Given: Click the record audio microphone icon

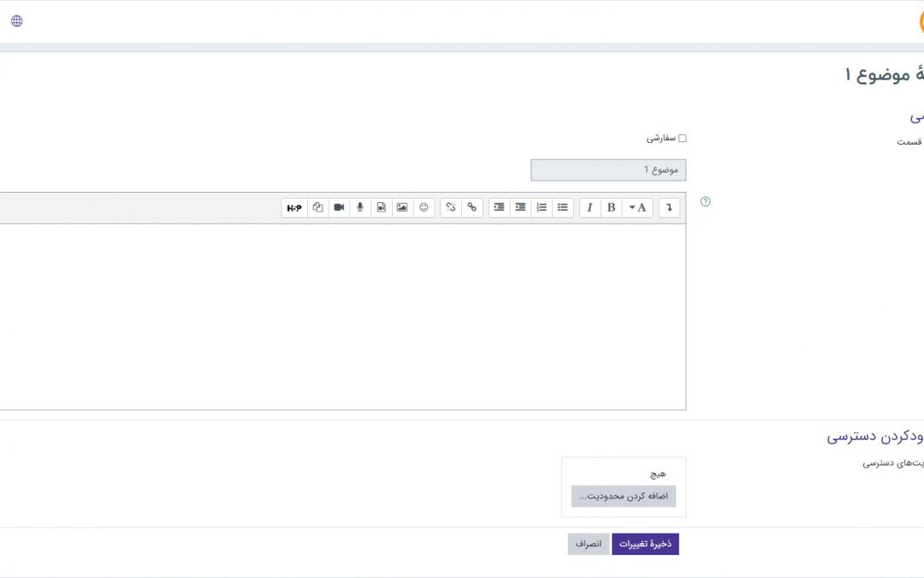Looking at the screenshot, I should [360, 207].
